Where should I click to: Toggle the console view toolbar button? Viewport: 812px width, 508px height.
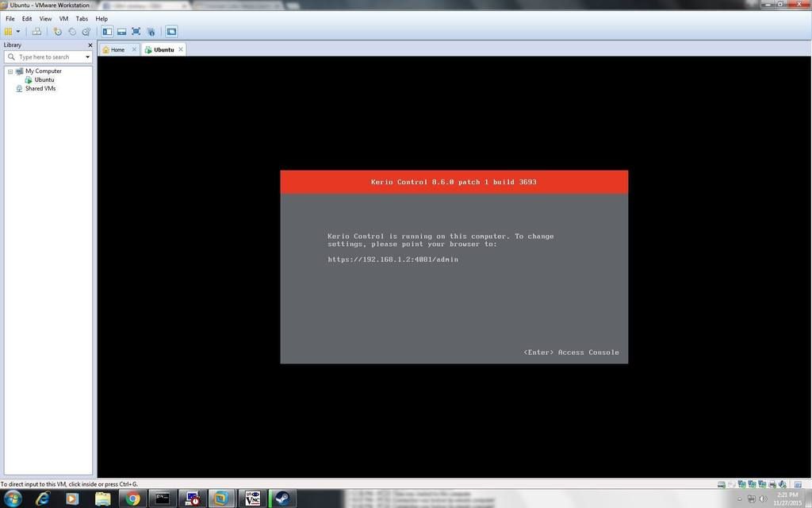[171, 32]
